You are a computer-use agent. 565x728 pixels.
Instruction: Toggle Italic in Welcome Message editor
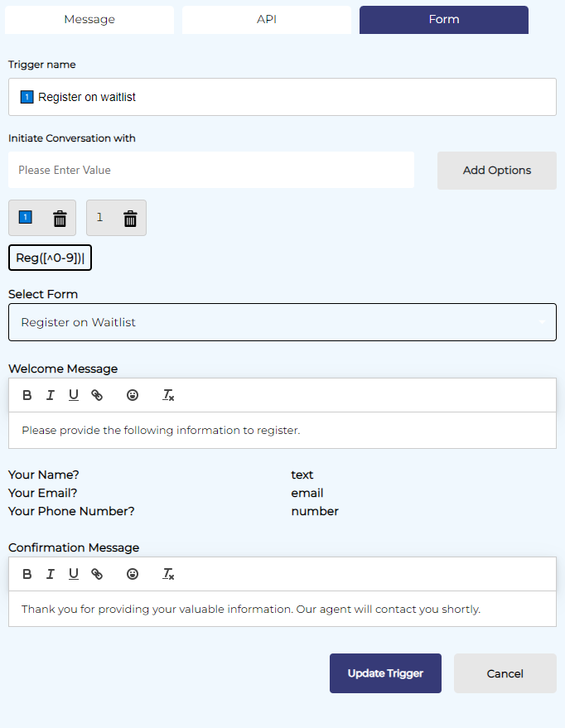pyautogui.click(x=51, y=395)
